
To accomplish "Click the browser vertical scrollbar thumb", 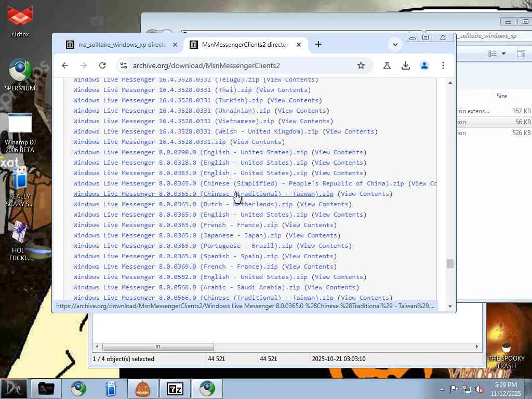I will (450, 263).
